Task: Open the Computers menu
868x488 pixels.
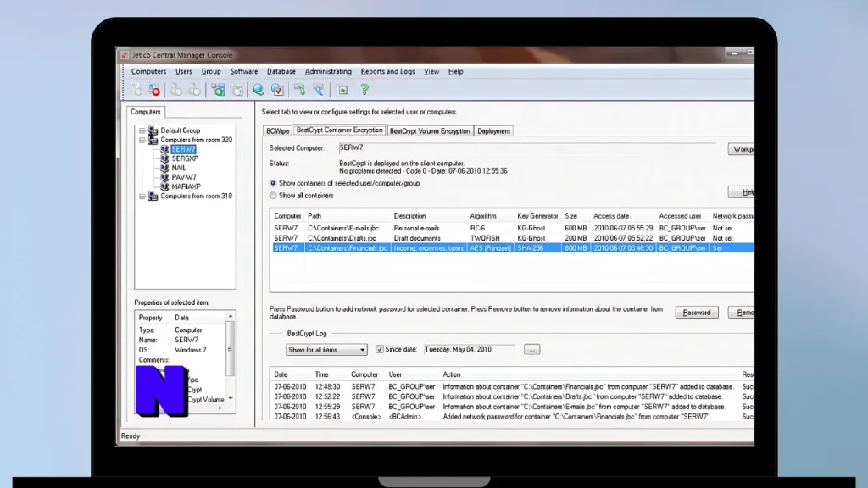Action: [x=148, y=71]
